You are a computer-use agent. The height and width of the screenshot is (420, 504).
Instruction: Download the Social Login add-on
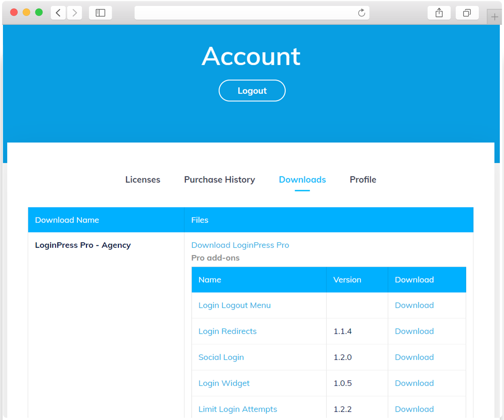414,357
